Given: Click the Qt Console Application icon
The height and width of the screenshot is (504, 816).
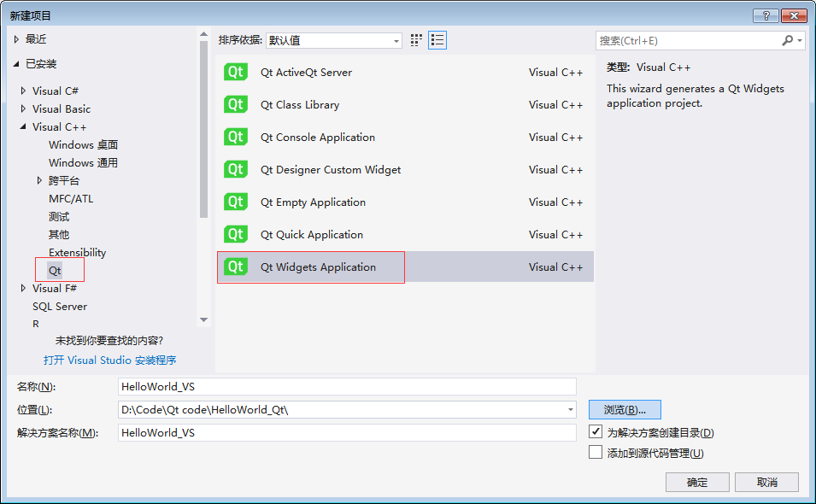Looking at the screenshot, I should point(235,137).
